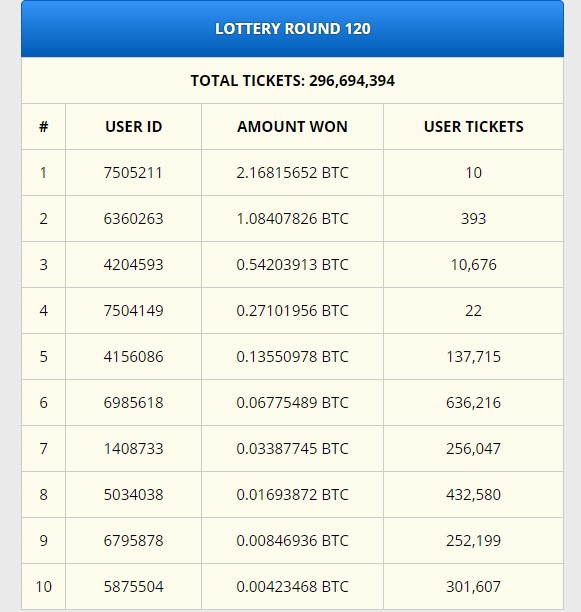The image size is (581, 612).
Task: Click the USER ID column header
Action: coord(133,127)
